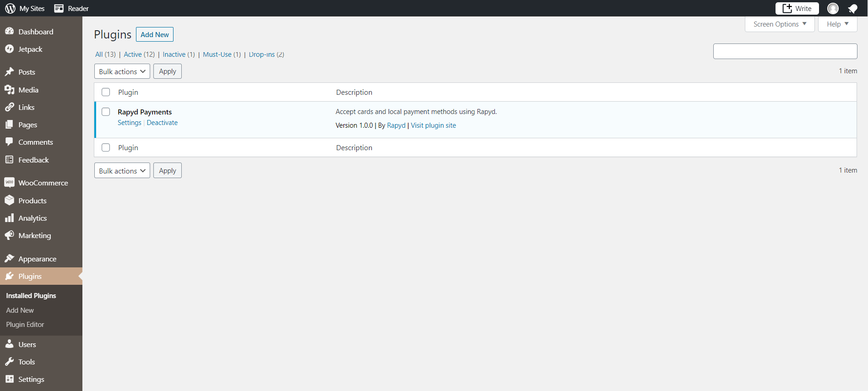
Task: Filter plugins by the Inactive tab
Action: pyautogui.click(x=174, y=54)
